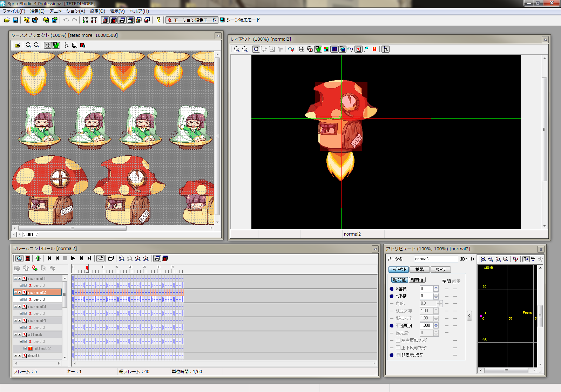Collapse the death animation tree
The width and height of the screenshot is (561, 392).
(15, 356)
